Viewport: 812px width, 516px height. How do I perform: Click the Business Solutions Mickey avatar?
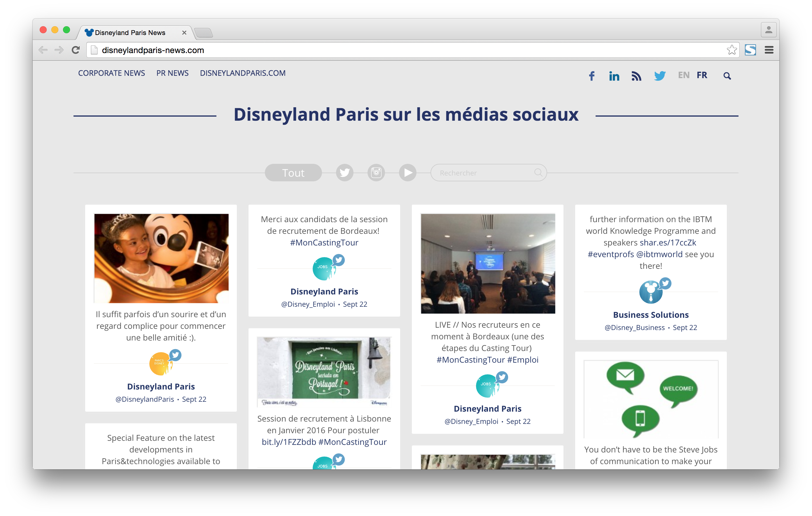[x=650, y=292]
